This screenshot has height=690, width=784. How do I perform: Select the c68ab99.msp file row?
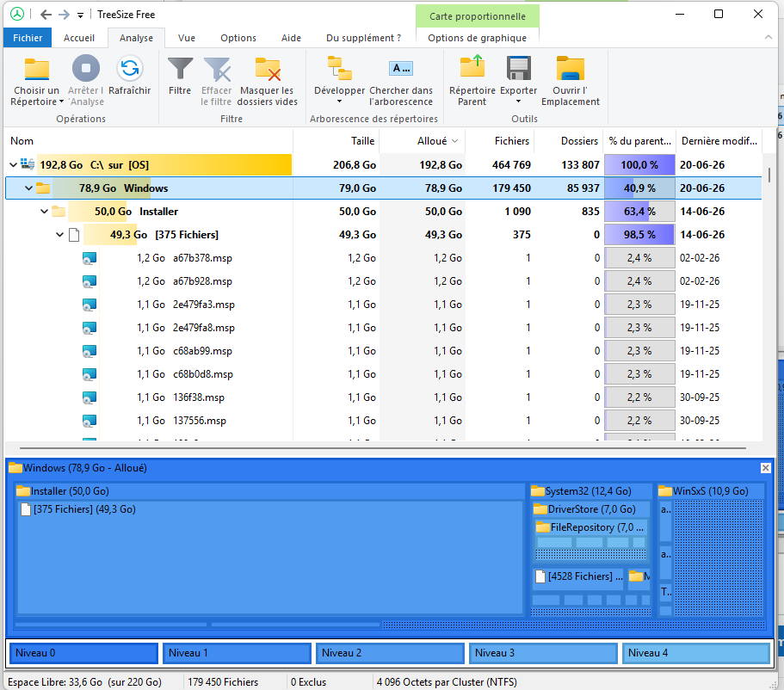[384, 351]
